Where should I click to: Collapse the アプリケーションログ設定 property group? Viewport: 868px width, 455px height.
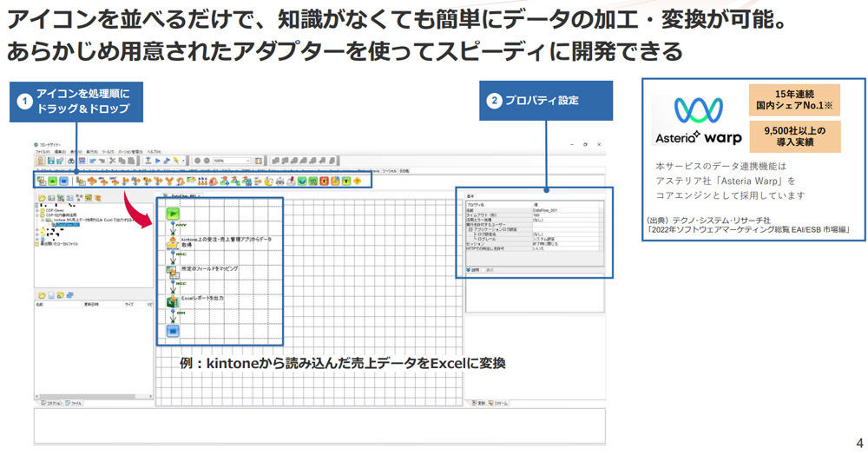tap(471, 229)
